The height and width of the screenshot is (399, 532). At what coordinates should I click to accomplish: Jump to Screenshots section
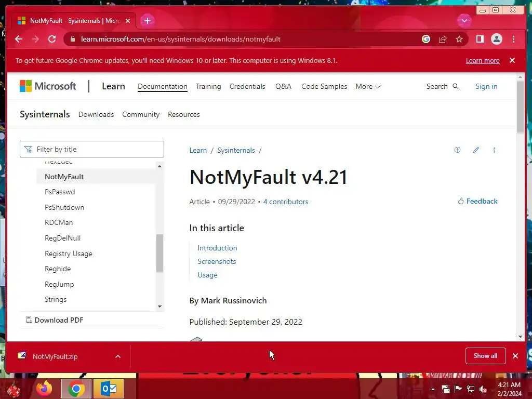point(217,261)
